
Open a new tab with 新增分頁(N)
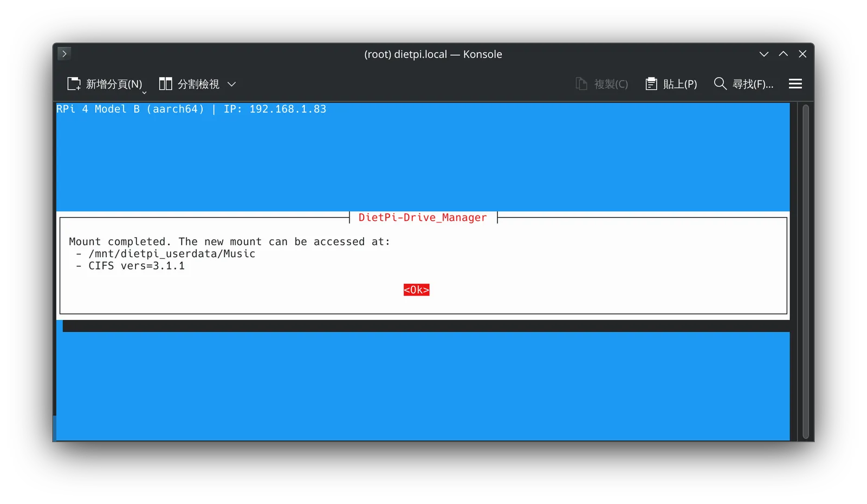point(104,84)
